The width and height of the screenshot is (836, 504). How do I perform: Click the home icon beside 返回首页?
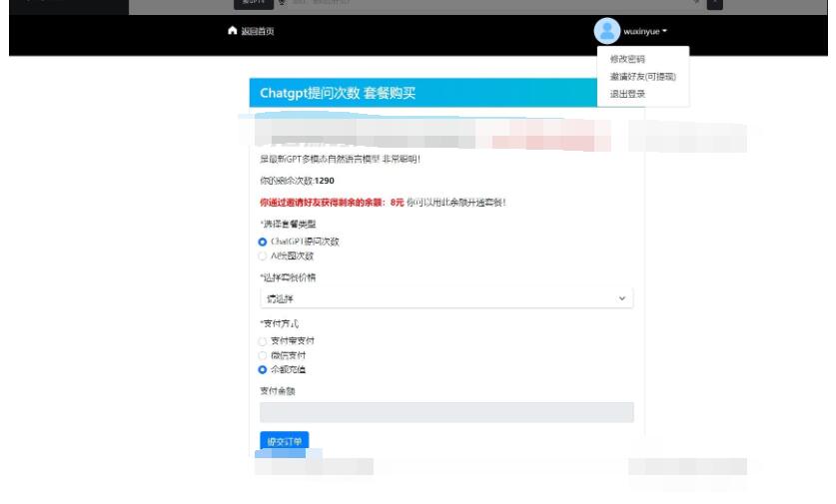[232, 30]
